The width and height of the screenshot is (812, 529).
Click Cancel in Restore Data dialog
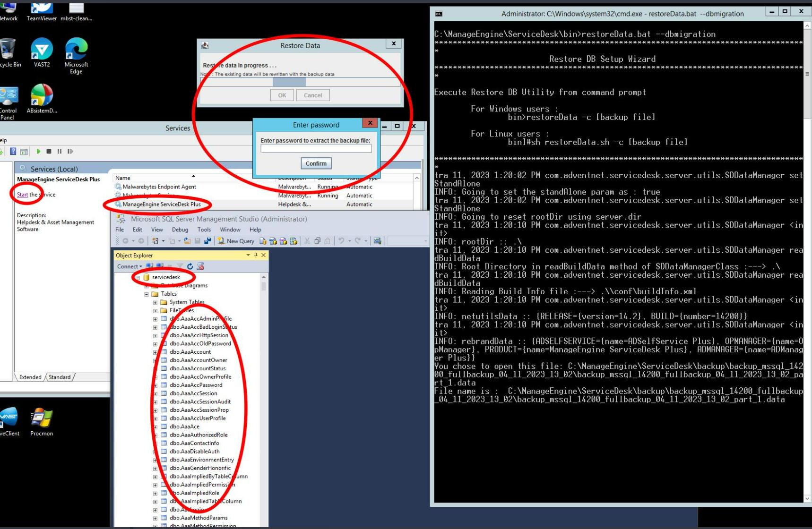pos(313,95)
